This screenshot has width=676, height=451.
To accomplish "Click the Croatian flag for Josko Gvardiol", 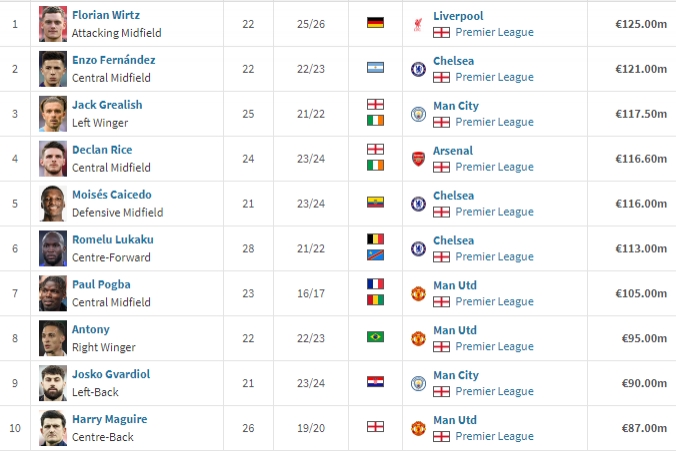I will 376,382.
